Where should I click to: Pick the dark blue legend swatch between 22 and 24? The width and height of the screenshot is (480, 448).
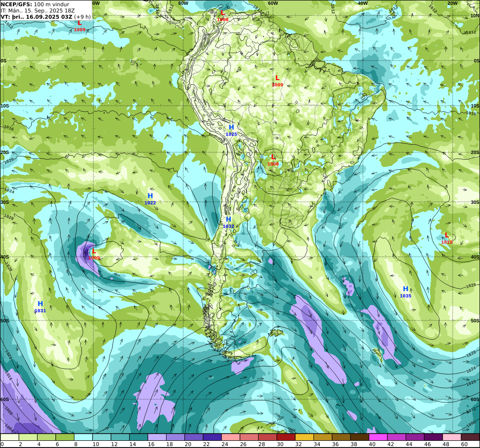point(213,437)
